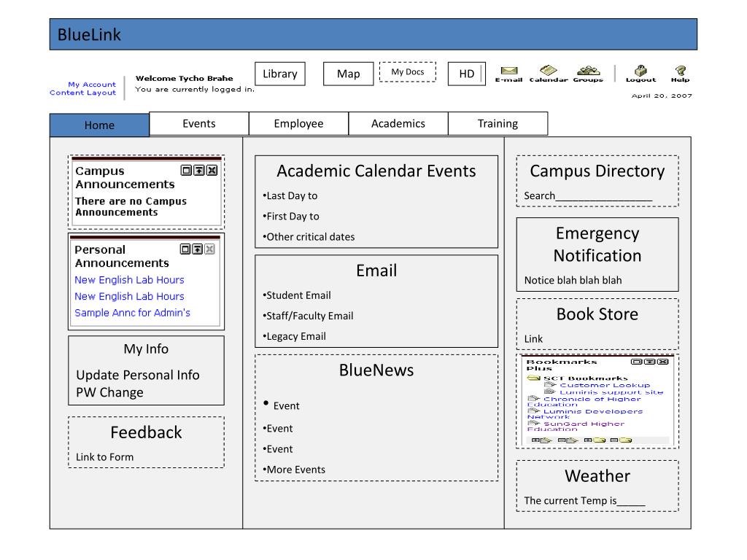Click More Events in BlueNews

[294, 470]
